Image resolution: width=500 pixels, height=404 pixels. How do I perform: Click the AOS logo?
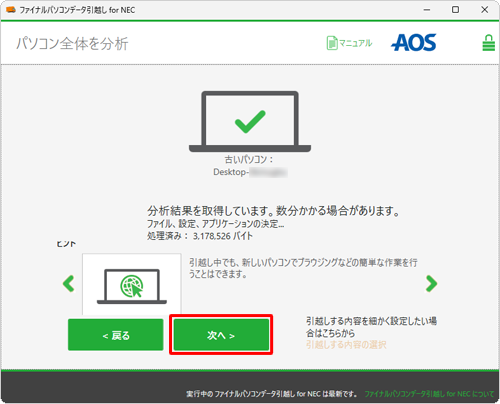pyautogui.click(x=413, y=43)
